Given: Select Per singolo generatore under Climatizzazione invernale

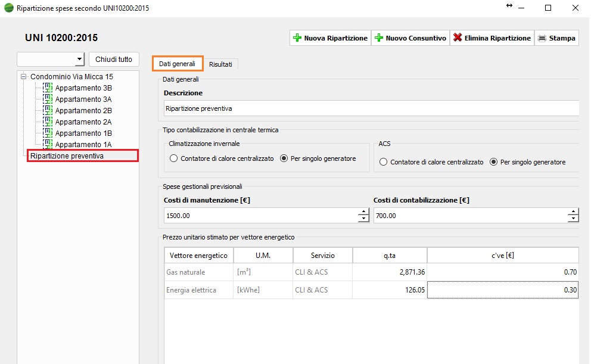Looking at the screenshot, I should (284, 159).
